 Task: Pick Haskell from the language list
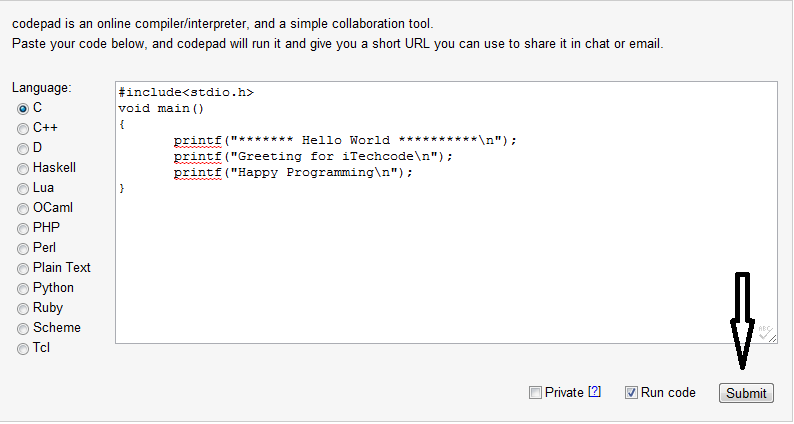23,169
